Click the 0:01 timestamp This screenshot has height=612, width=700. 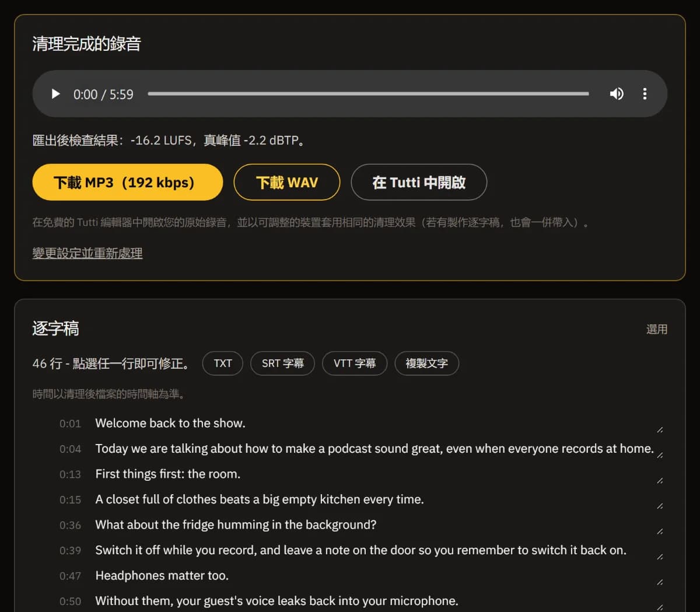click(x=70, y=424)
